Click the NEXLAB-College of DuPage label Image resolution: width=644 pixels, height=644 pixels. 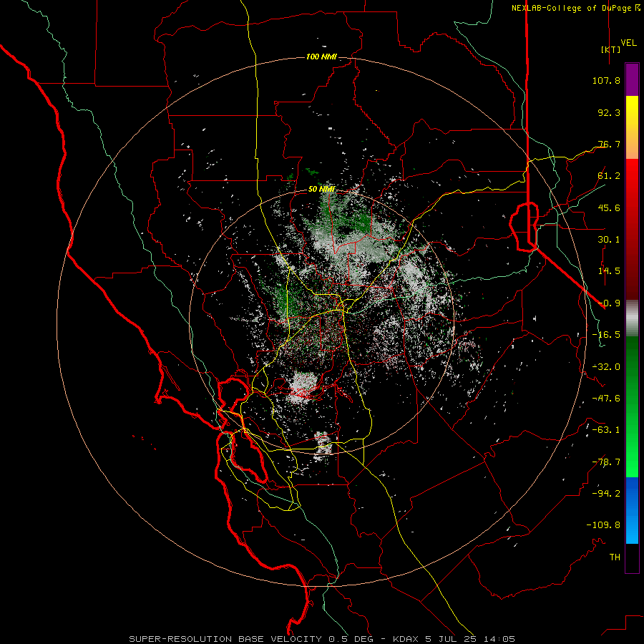(x=571, y=8)
